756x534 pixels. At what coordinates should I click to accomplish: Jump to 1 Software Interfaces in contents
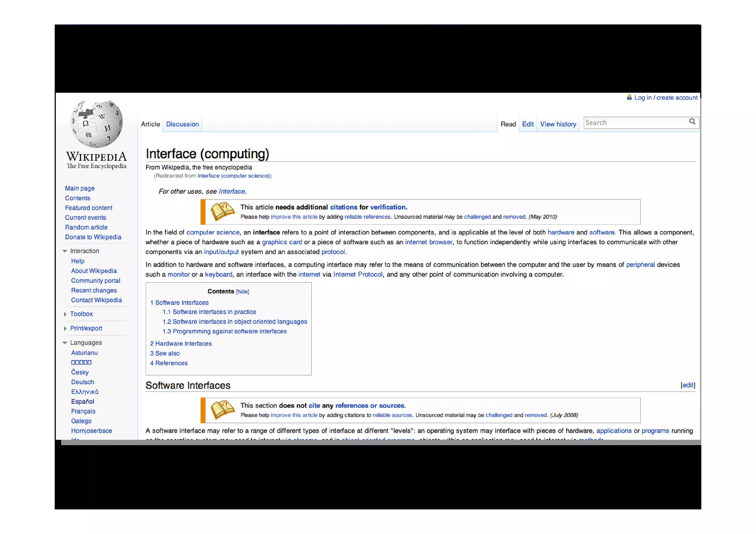179,303
